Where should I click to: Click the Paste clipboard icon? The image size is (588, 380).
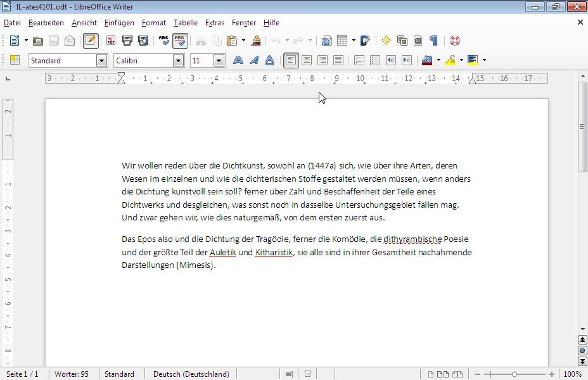(x=233, y=41)
